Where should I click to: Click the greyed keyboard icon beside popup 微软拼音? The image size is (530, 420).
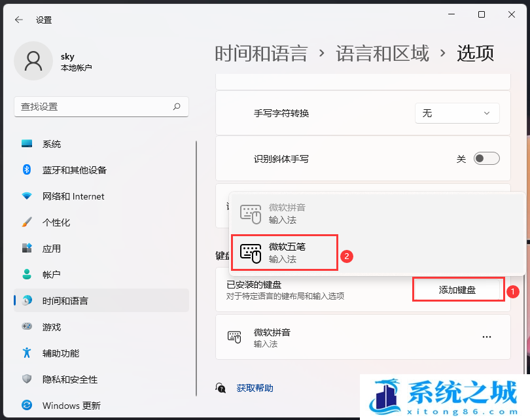pyautogui.click(x=251, y=214)
